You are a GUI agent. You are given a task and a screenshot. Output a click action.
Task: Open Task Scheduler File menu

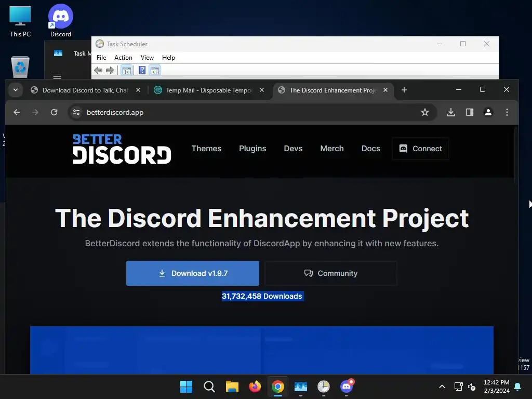[101, 58]
